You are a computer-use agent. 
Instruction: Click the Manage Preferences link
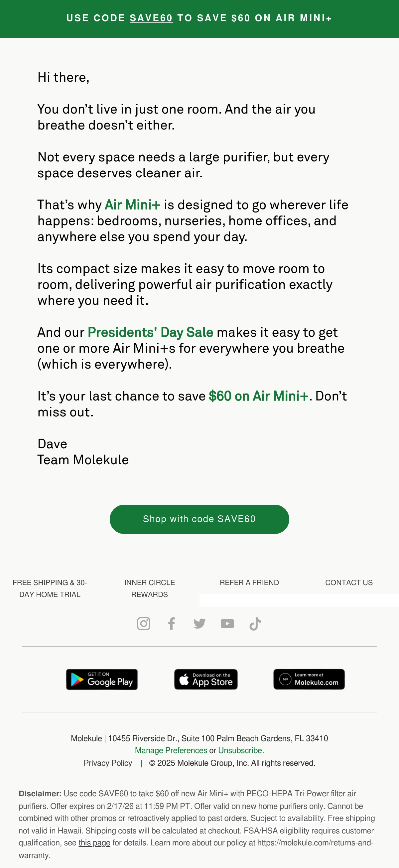pos(171,750)
